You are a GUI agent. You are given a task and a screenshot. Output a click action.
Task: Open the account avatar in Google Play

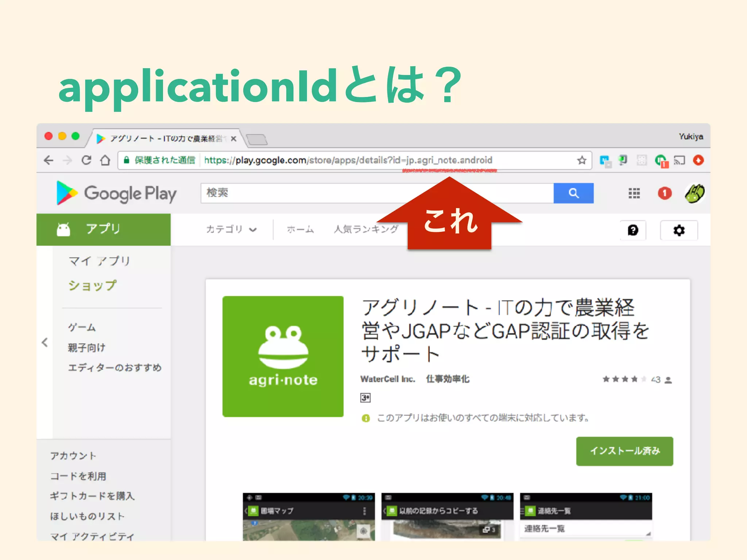(694, 193)
